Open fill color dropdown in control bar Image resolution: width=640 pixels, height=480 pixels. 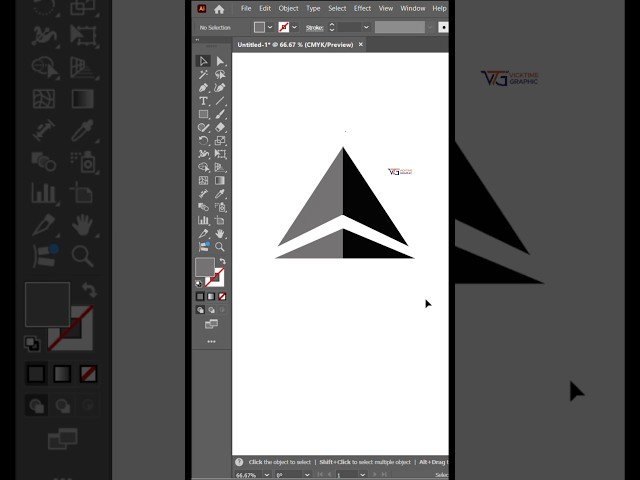(x=270, y=27)
